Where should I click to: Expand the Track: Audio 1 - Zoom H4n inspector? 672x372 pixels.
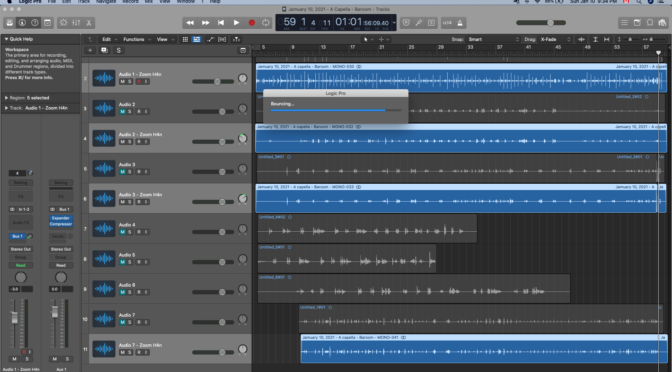(6, 108)
